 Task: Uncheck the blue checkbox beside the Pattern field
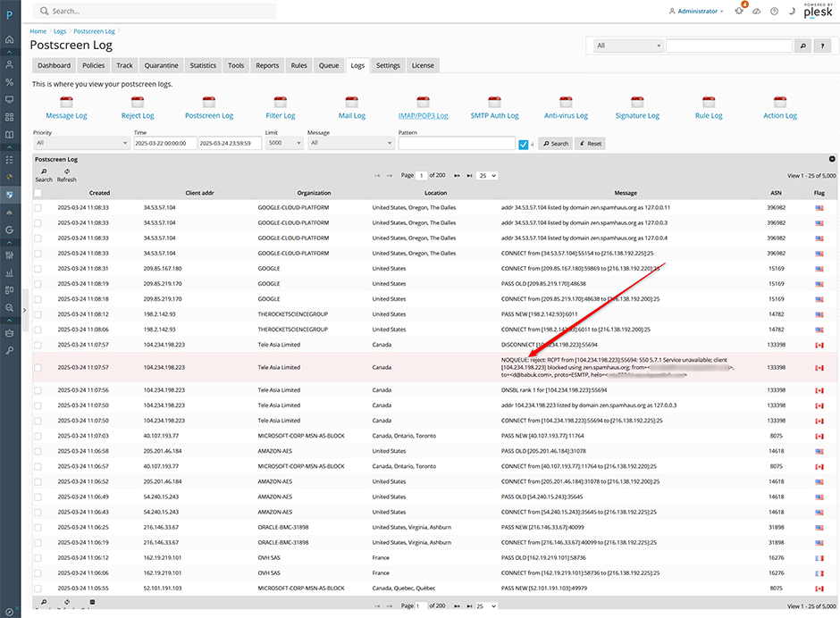click(524, 144)
